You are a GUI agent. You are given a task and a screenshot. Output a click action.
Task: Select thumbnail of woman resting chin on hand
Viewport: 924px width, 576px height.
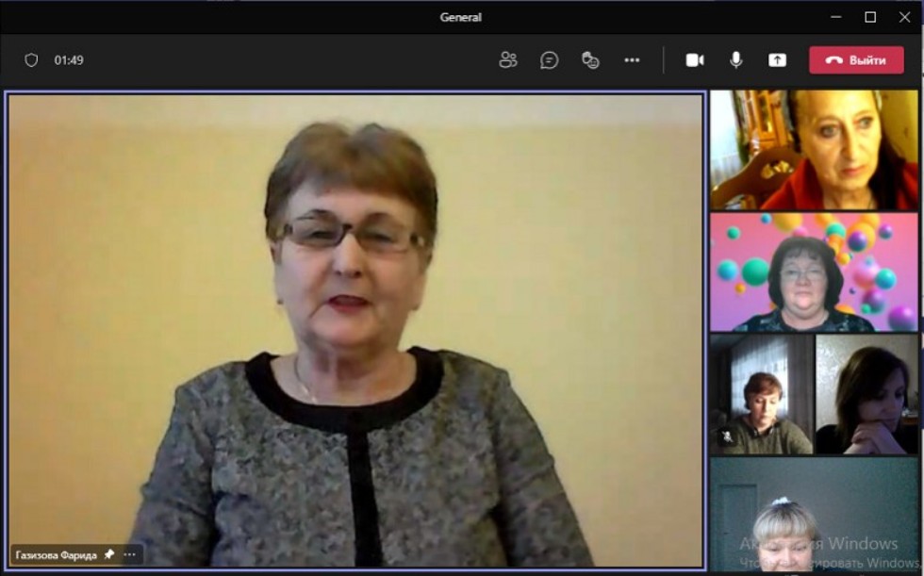click(866, 395)
